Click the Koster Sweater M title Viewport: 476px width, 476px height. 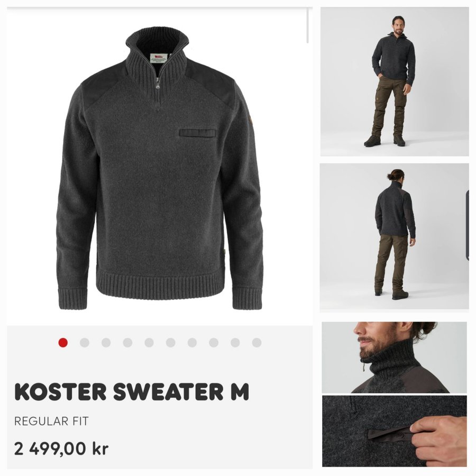(x=132, y=391)
